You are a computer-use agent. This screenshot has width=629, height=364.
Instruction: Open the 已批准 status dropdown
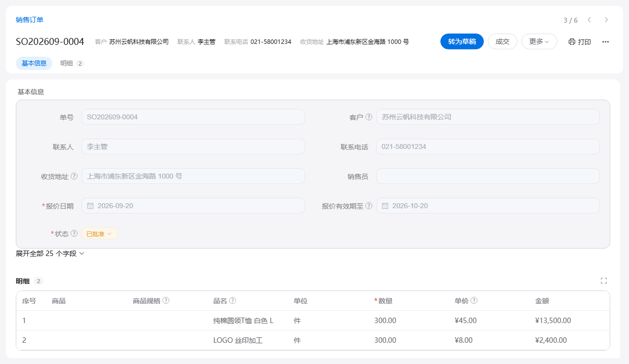tap(100, 234)
